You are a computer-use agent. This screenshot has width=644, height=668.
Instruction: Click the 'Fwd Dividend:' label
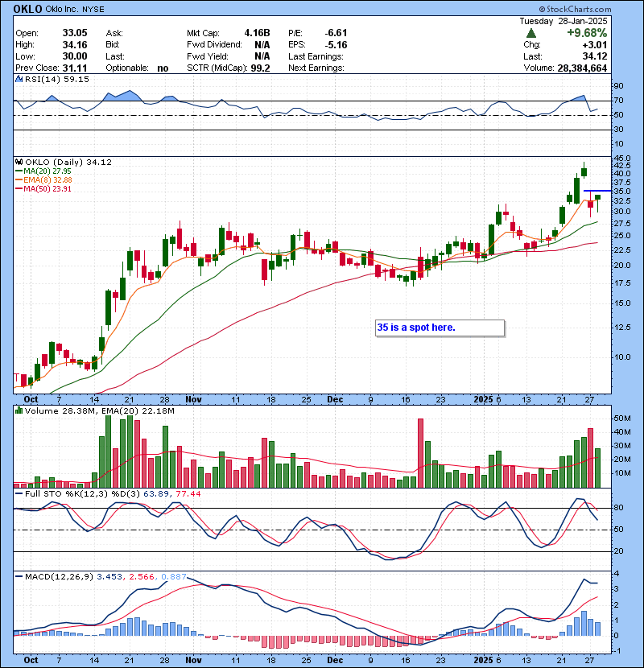point(214,45)
